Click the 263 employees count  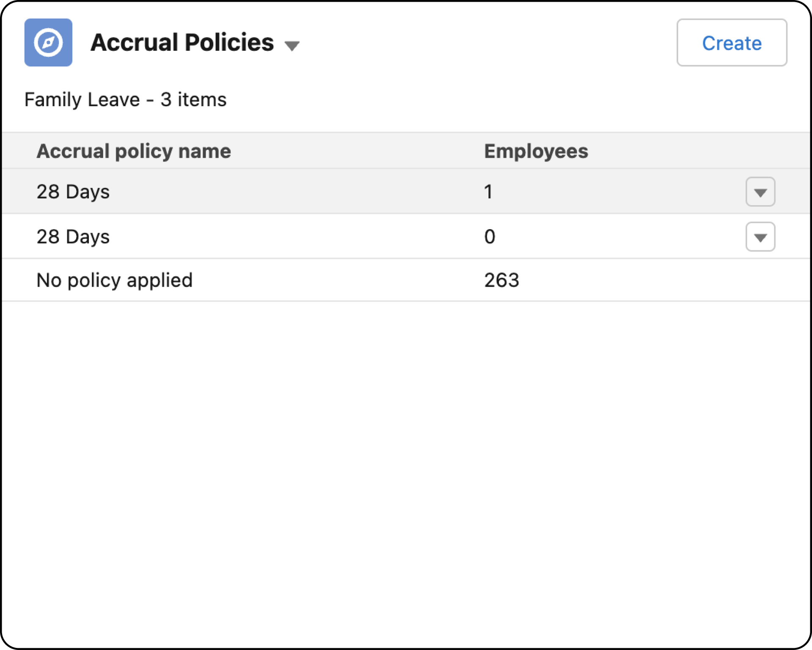click(501, 280)
